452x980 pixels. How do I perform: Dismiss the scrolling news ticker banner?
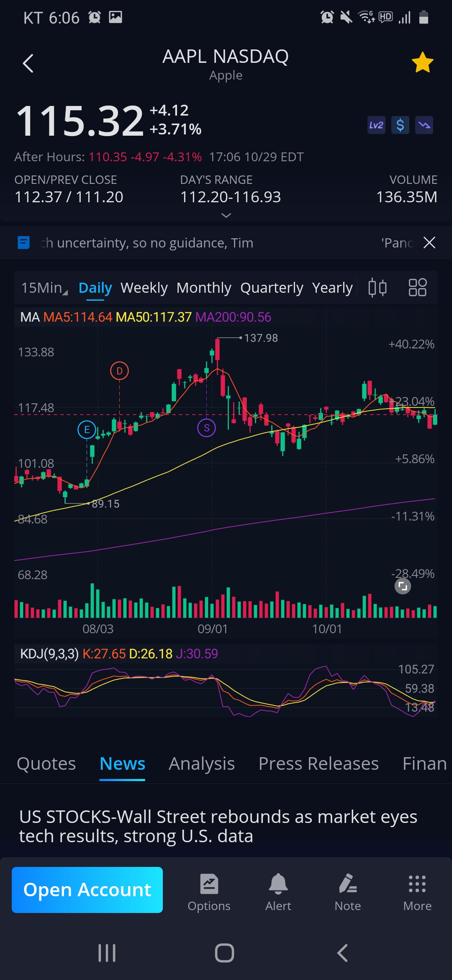tap(429, 242)
